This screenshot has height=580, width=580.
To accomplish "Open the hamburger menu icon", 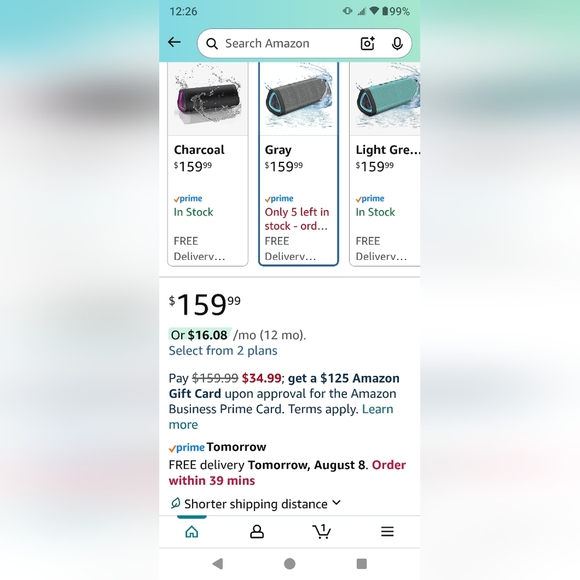I will 387,532.
